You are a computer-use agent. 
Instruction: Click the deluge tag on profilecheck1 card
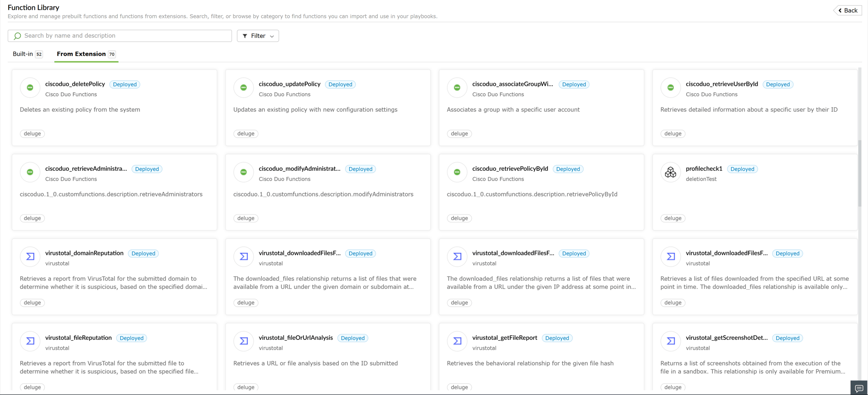coord(673,218)
